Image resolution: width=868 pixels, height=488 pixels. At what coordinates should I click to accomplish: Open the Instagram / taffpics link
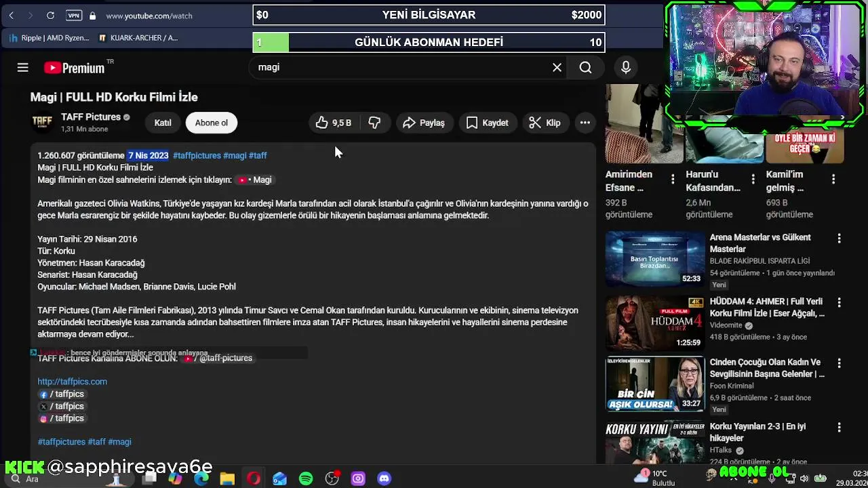[62, 418]
